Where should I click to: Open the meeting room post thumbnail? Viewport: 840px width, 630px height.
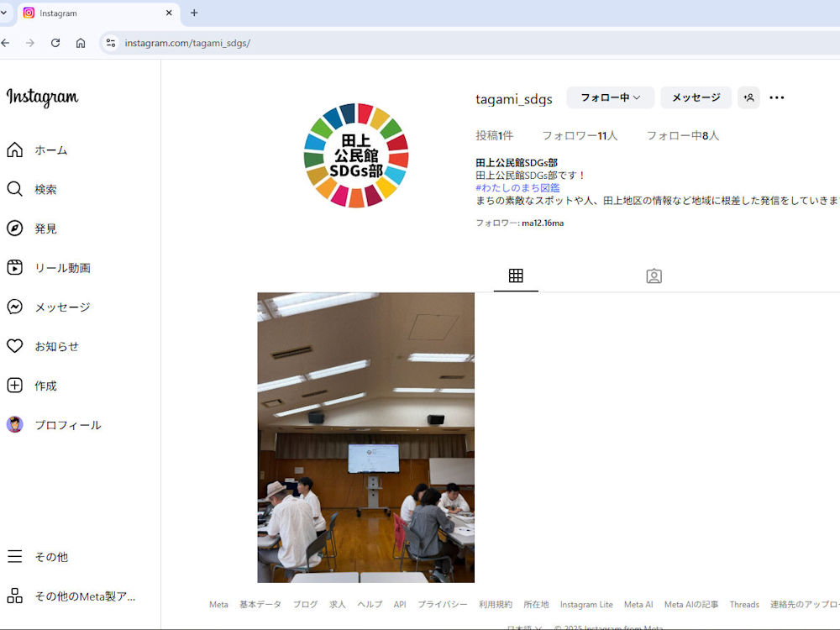coord(365,437)
